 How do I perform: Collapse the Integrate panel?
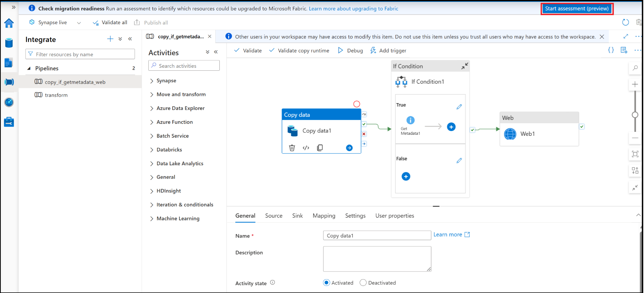[130, 39]
